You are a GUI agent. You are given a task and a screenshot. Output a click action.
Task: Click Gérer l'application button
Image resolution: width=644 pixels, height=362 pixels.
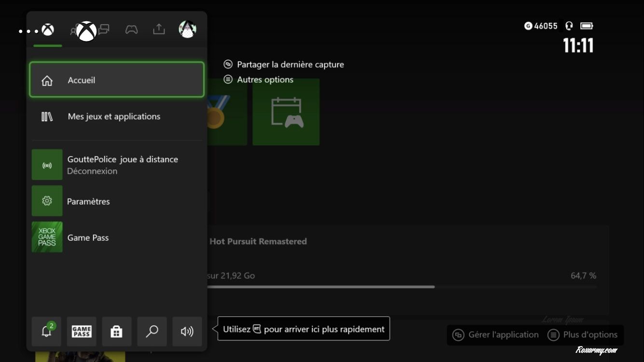point(496,334)
